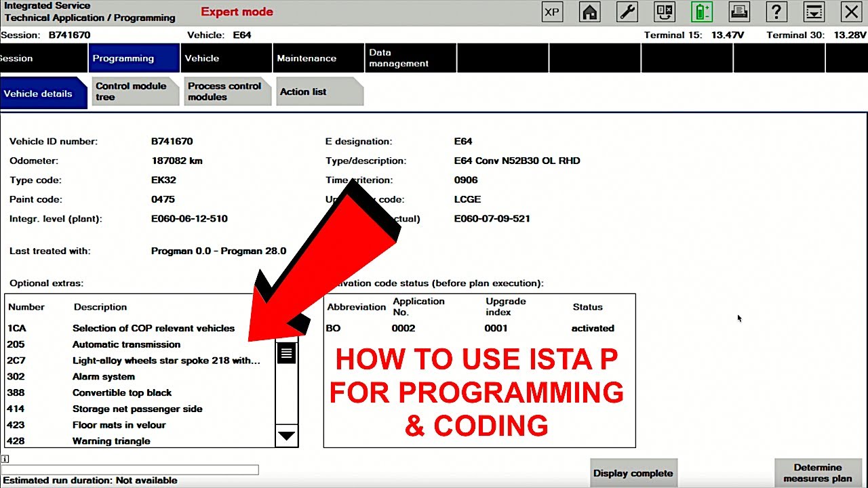Click the Upgrade index column header

pos(506,306)
